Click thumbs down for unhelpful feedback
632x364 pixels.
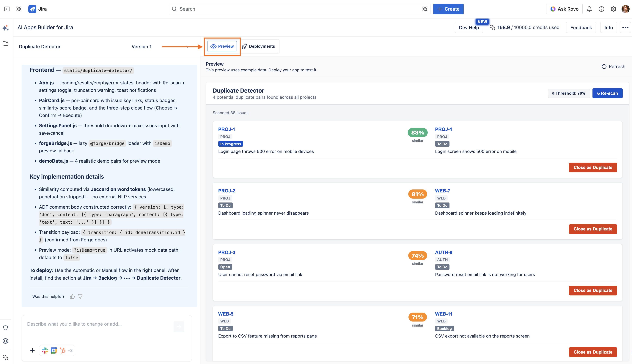coord(80,296)
